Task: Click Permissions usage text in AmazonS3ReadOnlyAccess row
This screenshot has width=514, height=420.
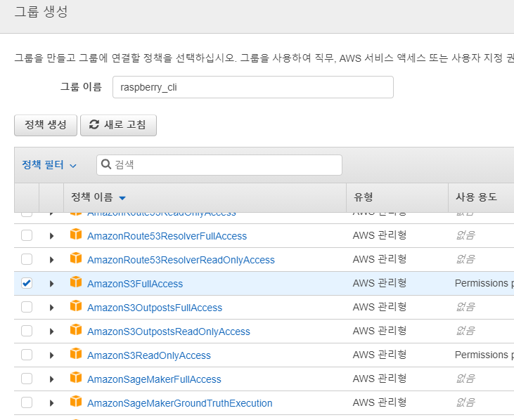Action: point(484,355)
